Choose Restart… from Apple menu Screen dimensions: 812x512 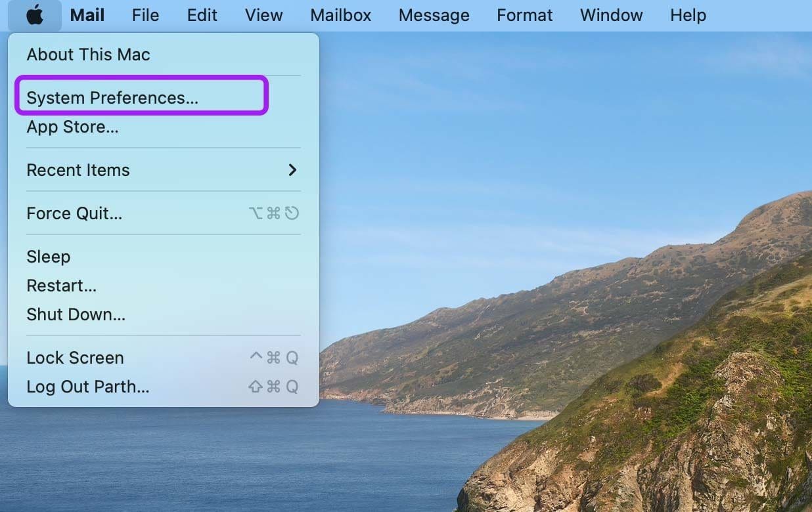click(164, 286)
